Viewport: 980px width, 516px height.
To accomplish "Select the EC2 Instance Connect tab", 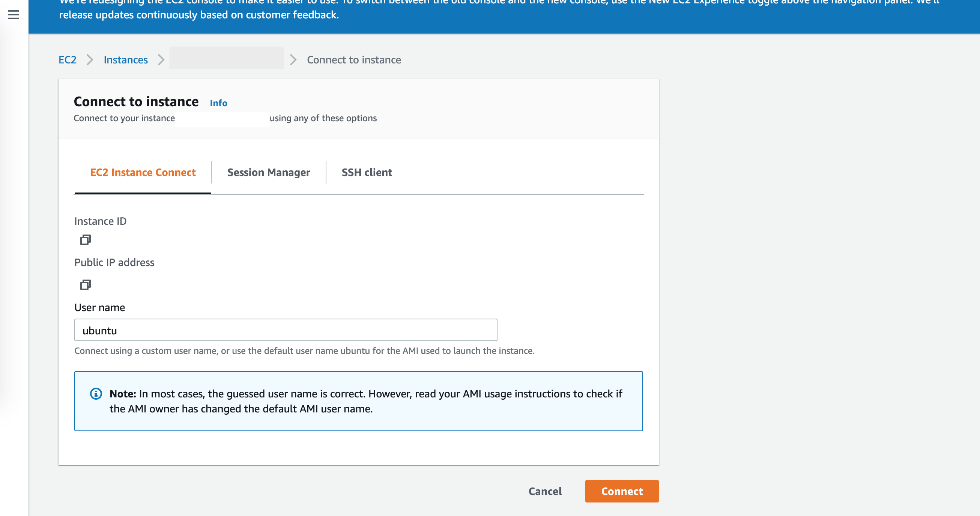I will (142, 172).
